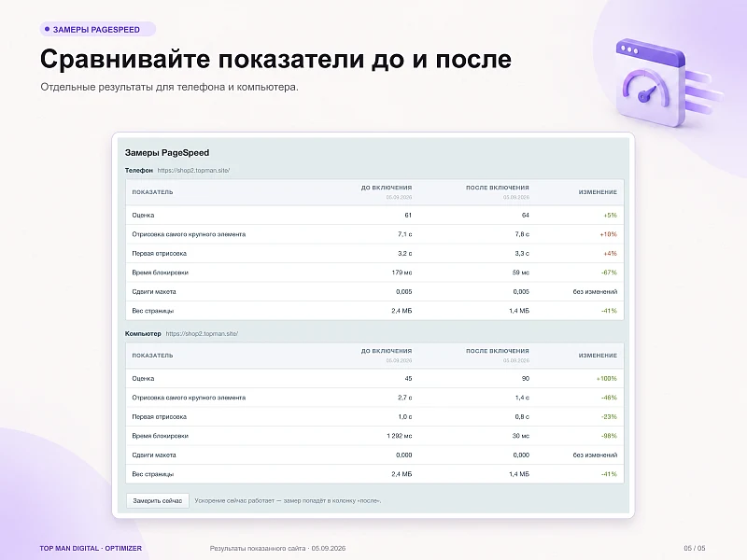Click the computer table 'ИЗМЕНЕНИЕ' header
747x560 pixels.
[x=598, y=356]
